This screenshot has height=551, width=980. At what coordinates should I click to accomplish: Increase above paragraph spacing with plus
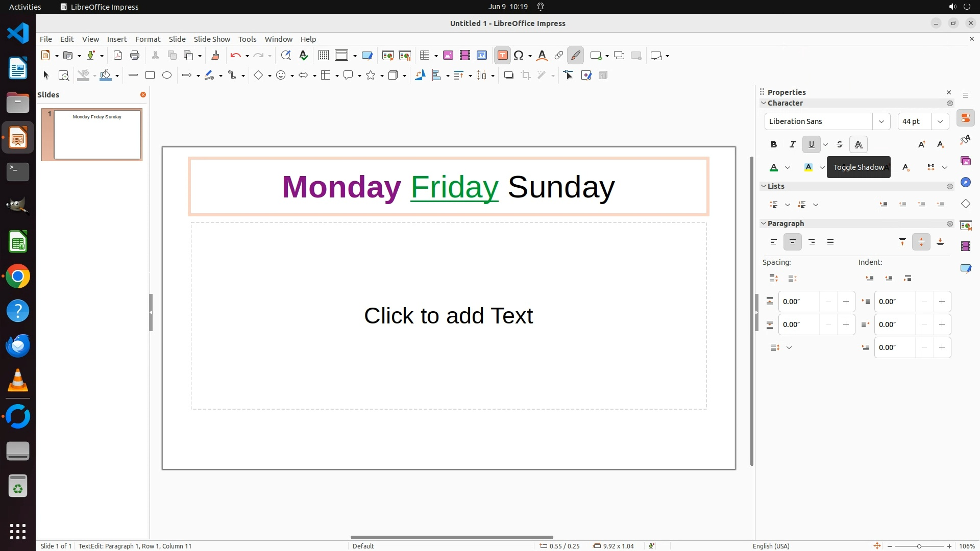tap(846, 302)
